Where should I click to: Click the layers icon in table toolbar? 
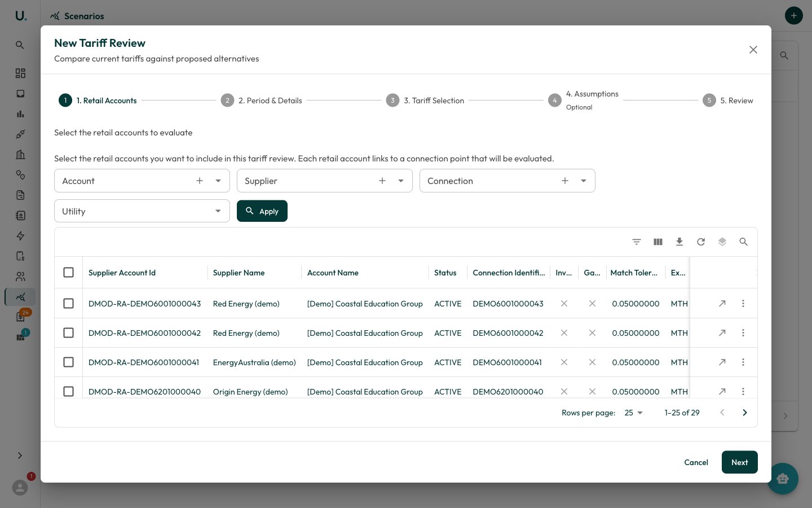[x=722, y=242]
